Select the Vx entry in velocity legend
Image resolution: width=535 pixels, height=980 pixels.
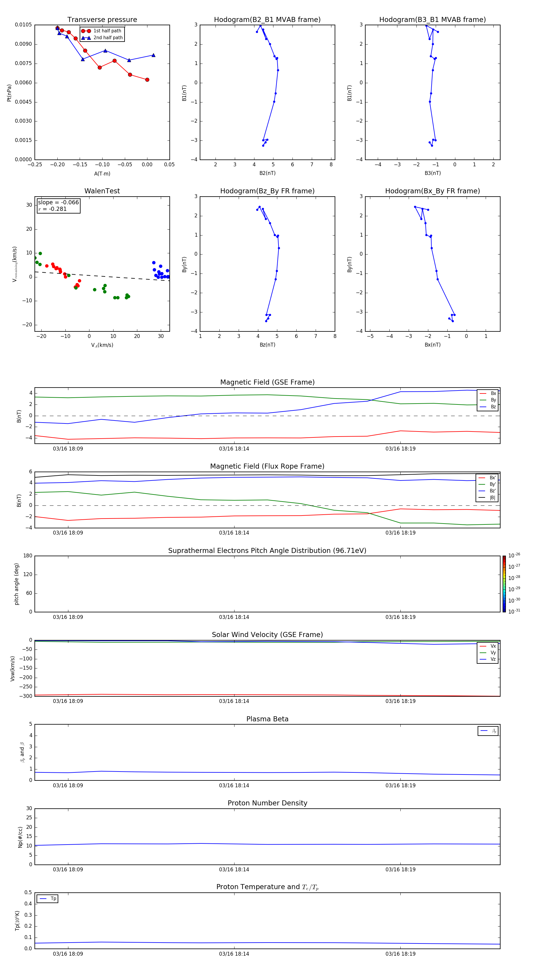point(488,646)
